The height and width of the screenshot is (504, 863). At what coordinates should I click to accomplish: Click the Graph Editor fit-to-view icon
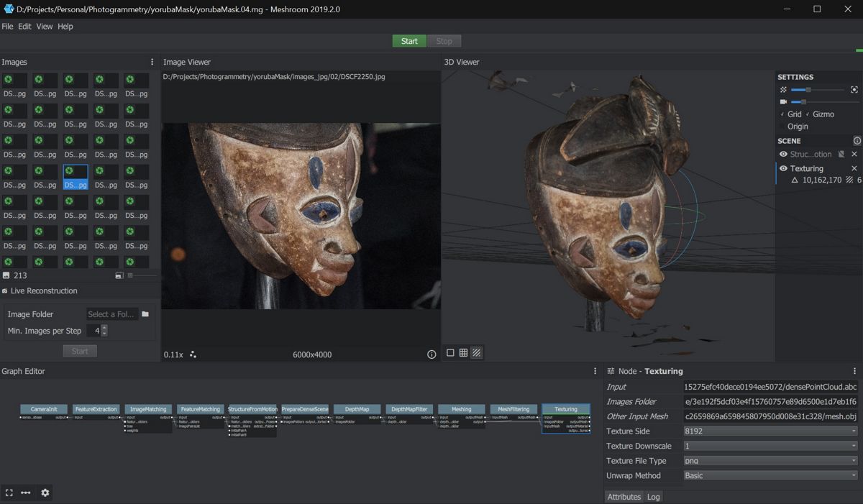(9, 492)
